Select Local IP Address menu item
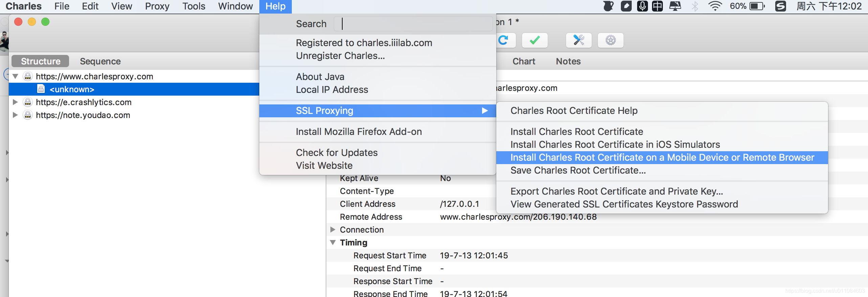This screenshot has width=868, height=297. point(377,90)
